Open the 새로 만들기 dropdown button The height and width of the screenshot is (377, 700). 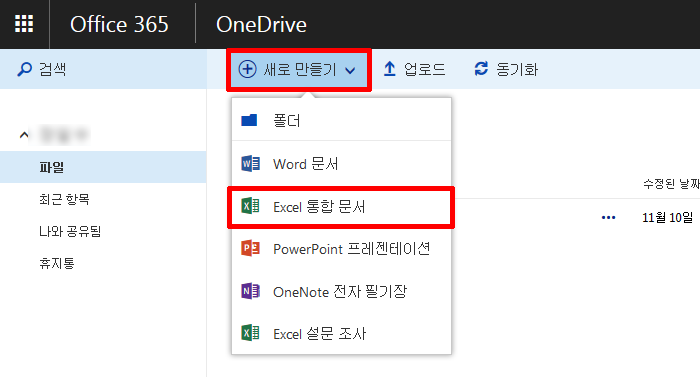pyautogui.click(x=299, y=70)
